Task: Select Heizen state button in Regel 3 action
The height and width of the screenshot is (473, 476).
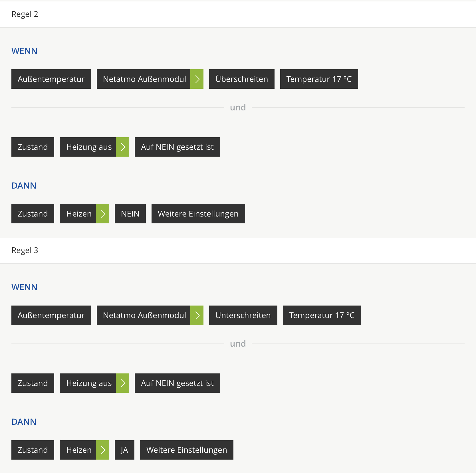Action: (78, 450)
